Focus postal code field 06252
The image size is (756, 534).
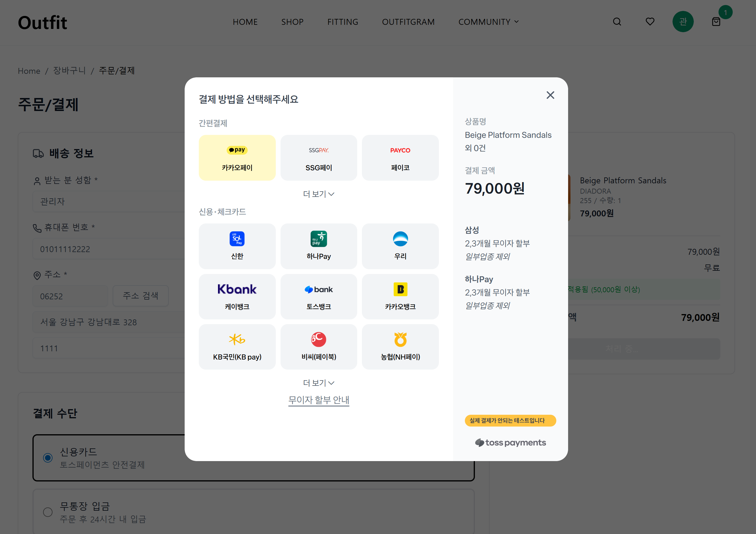tap(70, 296)
